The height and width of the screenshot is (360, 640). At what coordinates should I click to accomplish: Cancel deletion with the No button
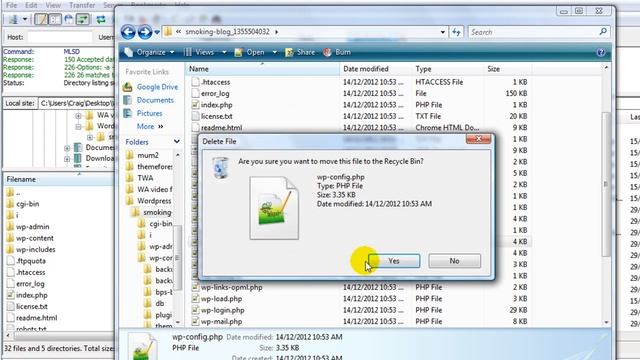(454, 261)
